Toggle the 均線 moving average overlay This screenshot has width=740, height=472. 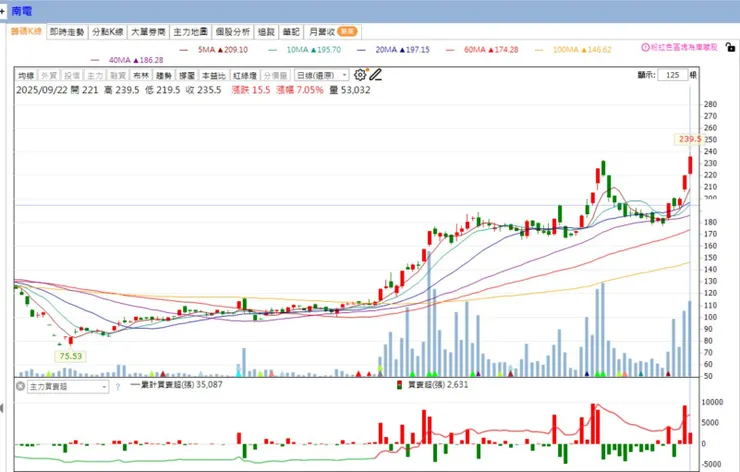26,76
